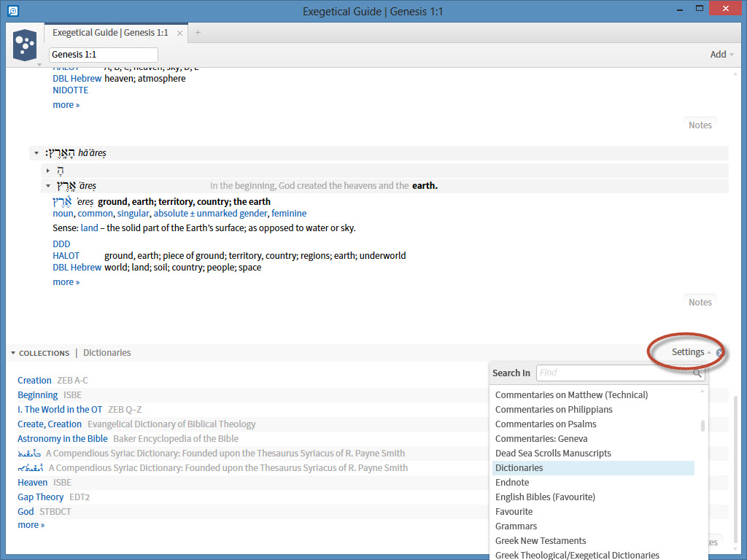Open the Gap Theory article
Image resolution: width=747 pixels, height=560 pixels.
coord(41,497)
